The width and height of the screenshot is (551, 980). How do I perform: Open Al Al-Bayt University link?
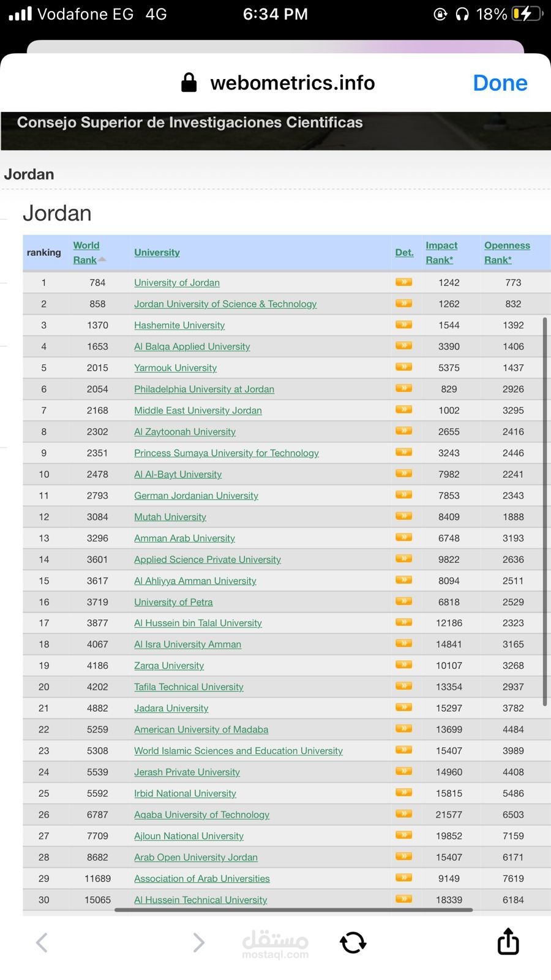pyautogui.click(x=178, y=474)
